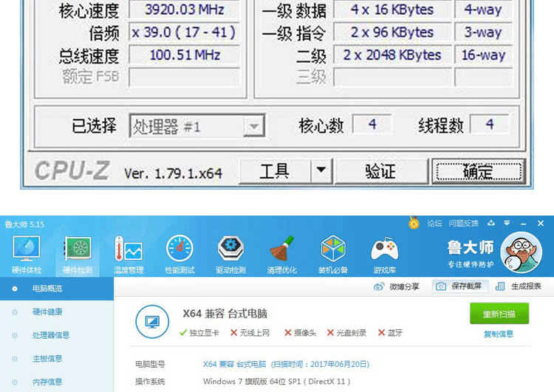
Task: Click 2 x 96 KBytes cache value
Action: [x=392, y=32]
